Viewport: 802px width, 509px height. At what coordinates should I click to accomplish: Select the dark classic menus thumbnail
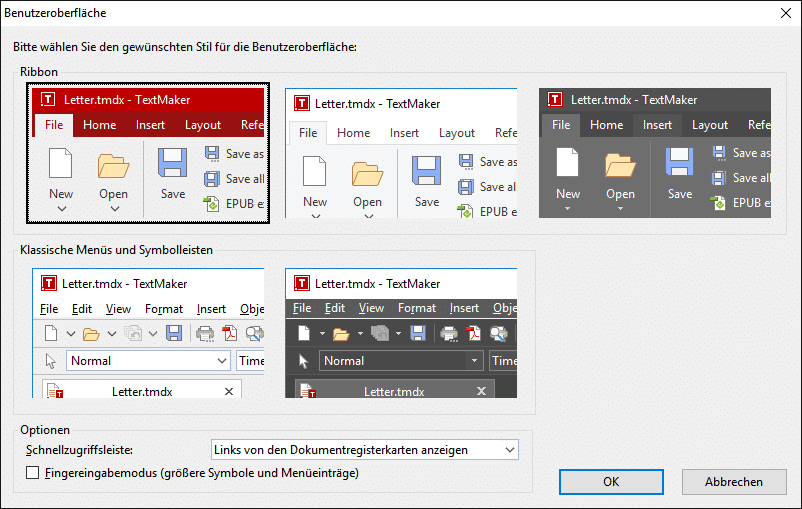click(401, 333)
